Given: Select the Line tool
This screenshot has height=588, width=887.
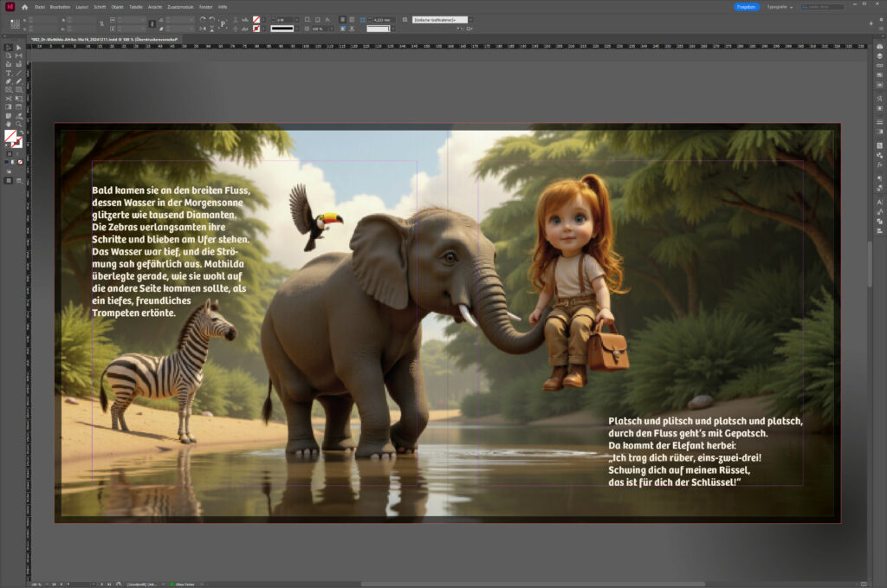Looking at the screenshot, I should (x=18, y=73).
